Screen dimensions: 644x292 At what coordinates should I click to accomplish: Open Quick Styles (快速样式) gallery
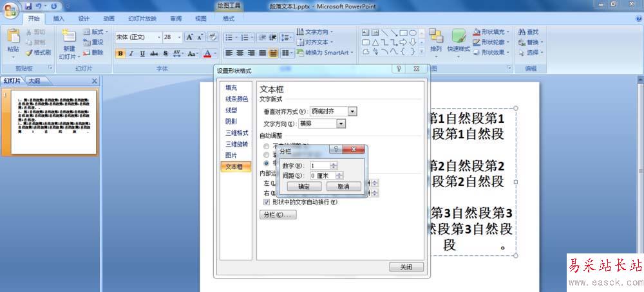[x=459, y=44]
